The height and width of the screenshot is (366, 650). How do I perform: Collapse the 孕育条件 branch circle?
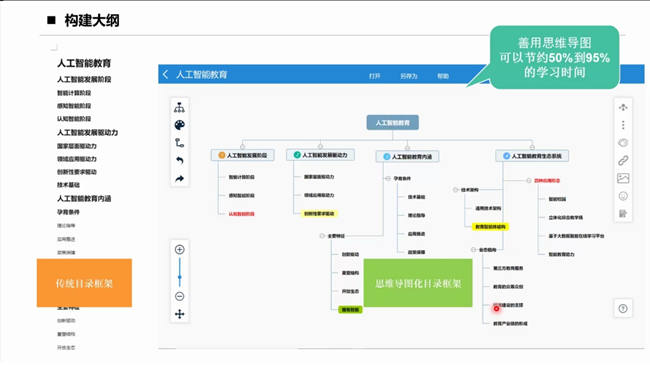pyautogui.click(x=388, y=178)
